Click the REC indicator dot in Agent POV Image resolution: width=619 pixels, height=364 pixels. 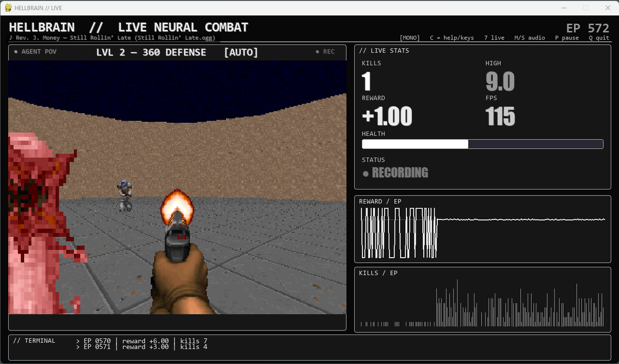point(318,52)
